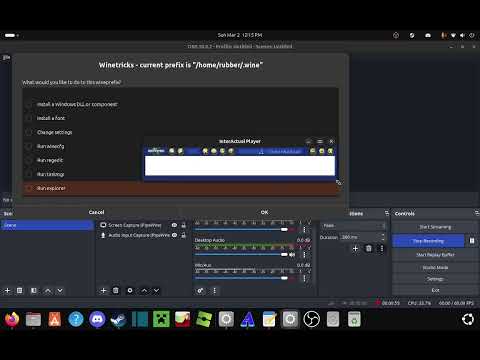Open audio mixer toolbar three-dot menu
The image size is (480, 360).
click(x=214, y=291)
